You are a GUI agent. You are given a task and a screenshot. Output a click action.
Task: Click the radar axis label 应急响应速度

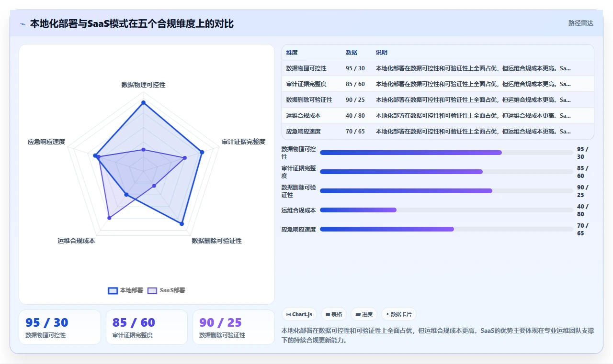(x=46, y=142)
